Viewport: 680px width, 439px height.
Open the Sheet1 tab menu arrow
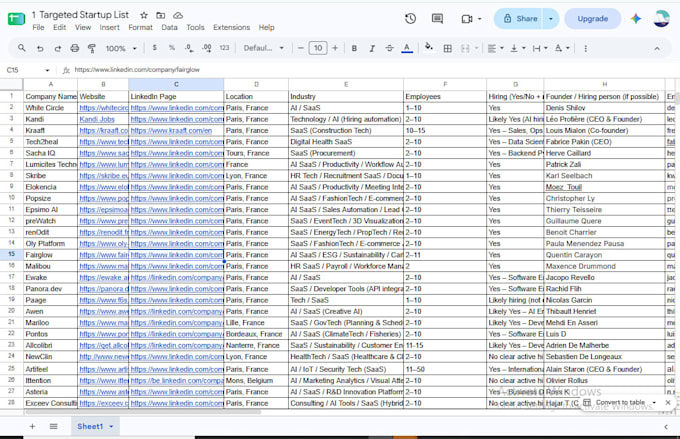point(111,426)
